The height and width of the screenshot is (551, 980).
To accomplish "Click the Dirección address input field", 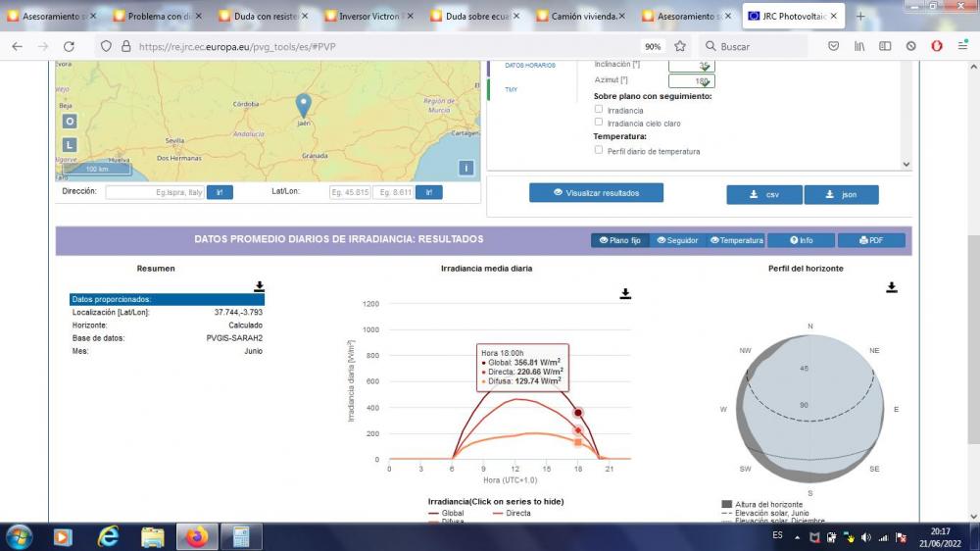I will [155, 192].
